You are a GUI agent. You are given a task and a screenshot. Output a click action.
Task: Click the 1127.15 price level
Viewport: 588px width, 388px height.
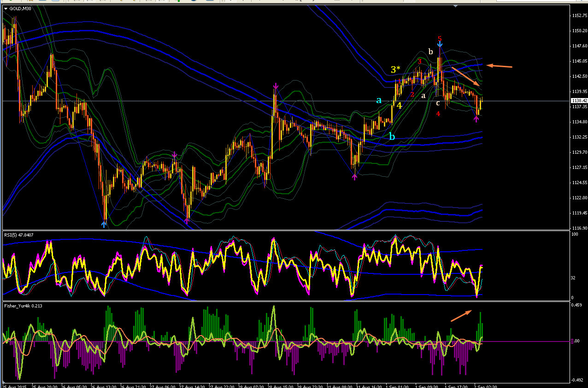579,168
